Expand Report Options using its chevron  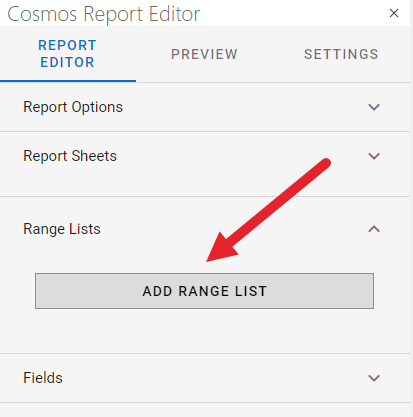coord(374,107)
